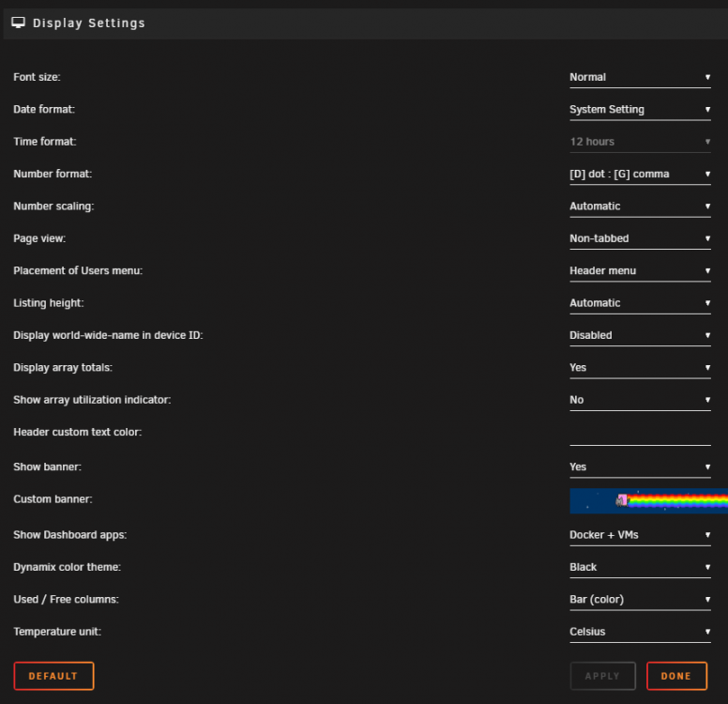728x704 pixels.
Task: Click the APPLY button
Action: [602, 676]
